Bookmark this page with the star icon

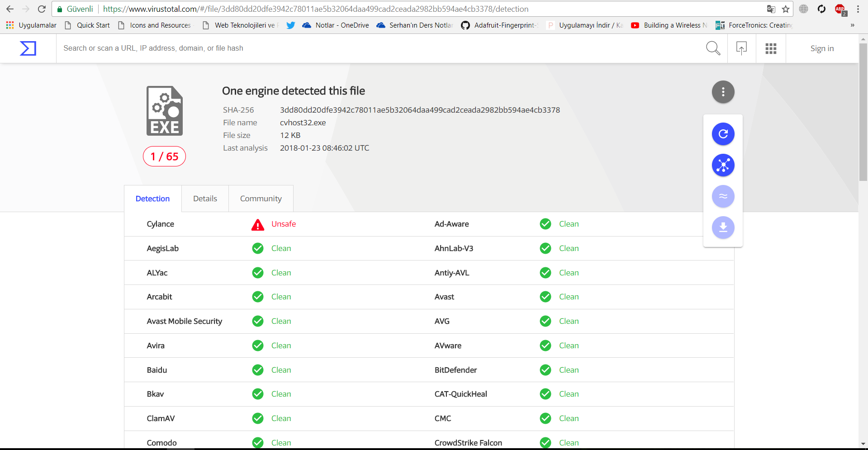point(786,9)
